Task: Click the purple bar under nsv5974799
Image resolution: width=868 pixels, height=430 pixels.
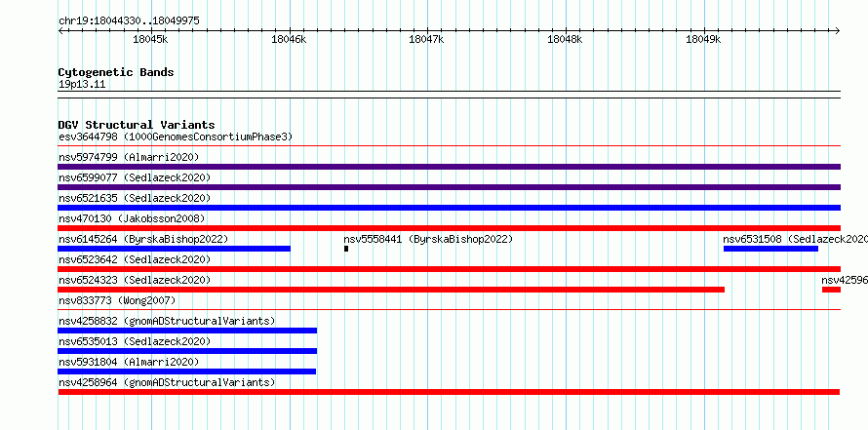Action: (x=449, y=167)
